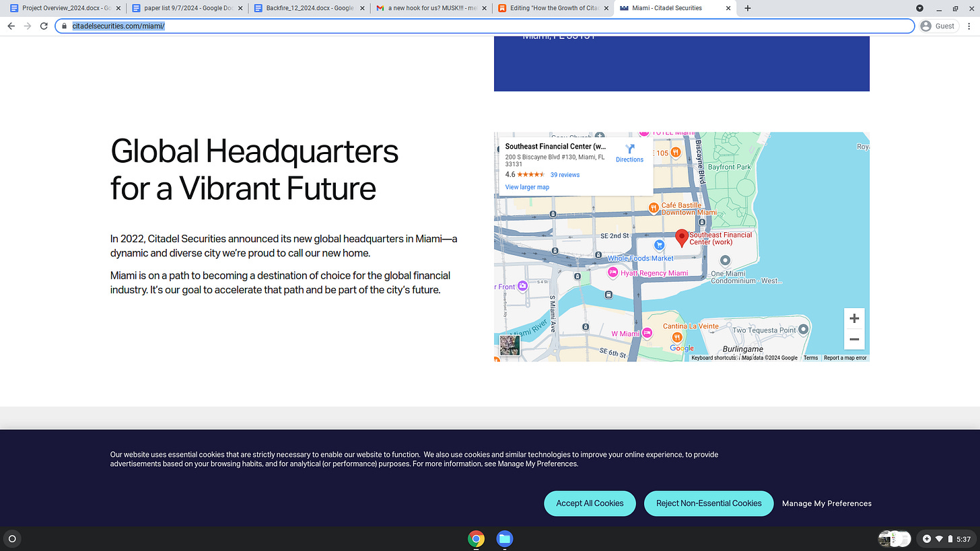Viewport: 980px width, 551px height.
Task: Click the Google logo on the map
Action: 682,348
